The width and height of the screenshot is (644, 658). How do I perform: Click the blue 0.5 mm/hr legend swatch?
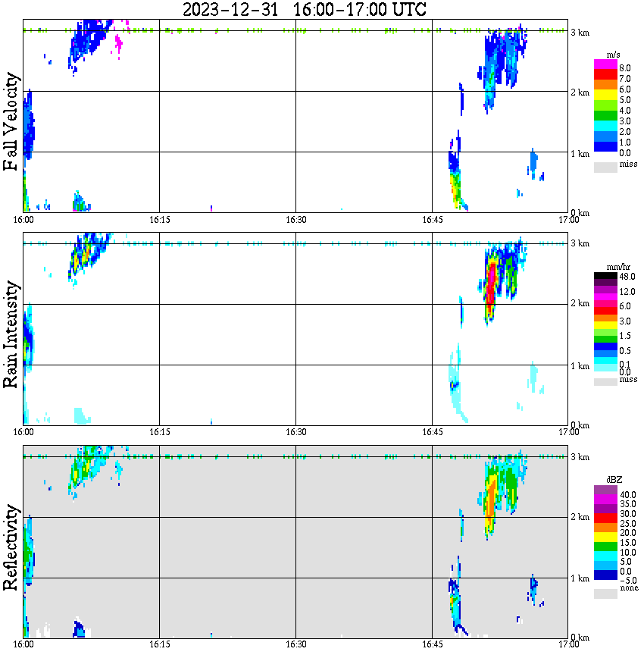(x=605, y=346)
